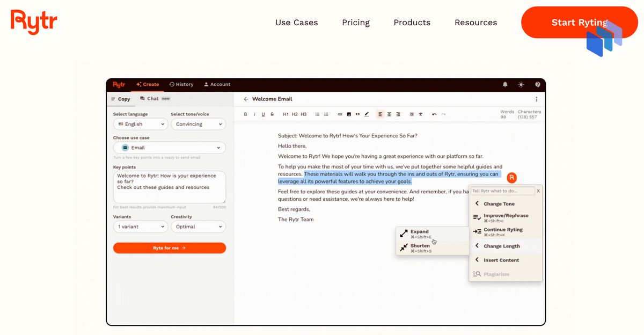Apply H1 heading style

pos(286,114)
